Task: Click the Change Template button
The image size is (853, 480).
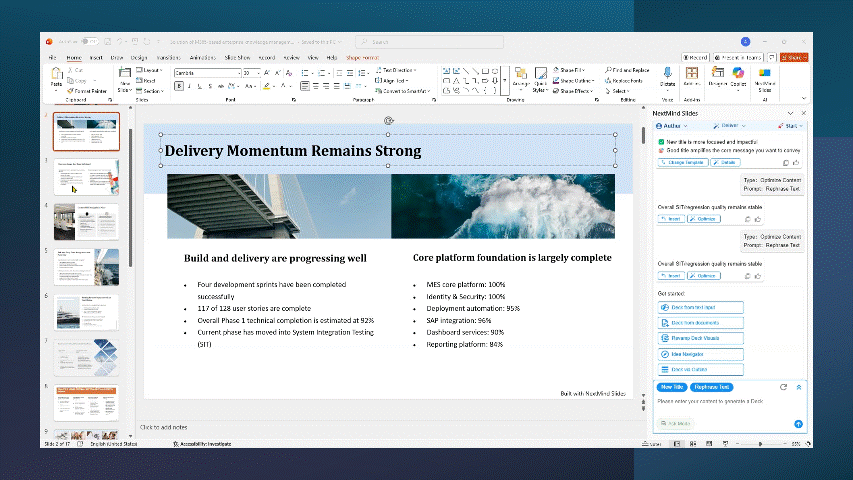Action: 682,162
